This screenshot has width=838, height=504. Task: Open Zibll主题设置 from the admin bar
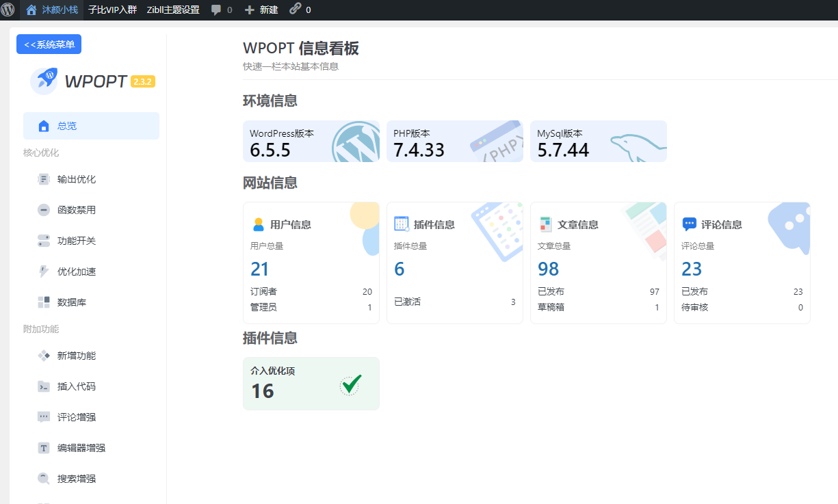[x=172, y=10]
